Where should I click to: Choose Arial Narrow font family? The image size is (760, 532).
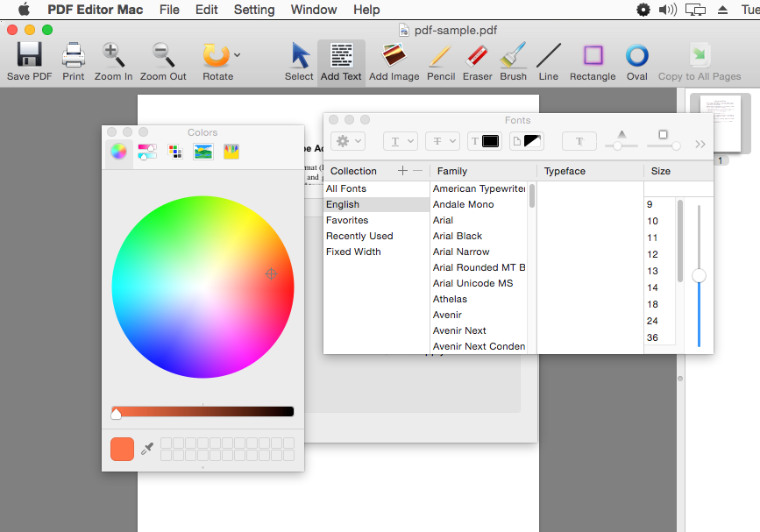click(479, 252)
